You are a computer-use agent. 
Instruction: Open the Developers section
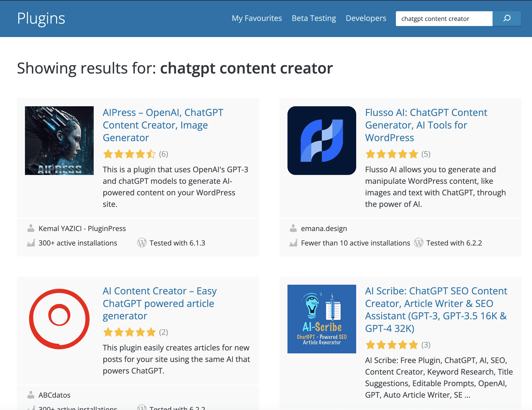point(366,18)
